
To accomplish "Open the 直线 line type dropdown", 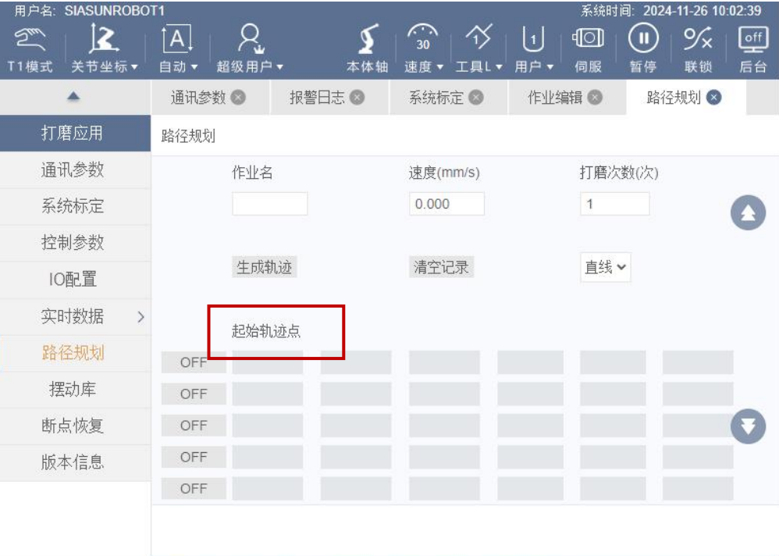I will click(x=605, y=267).
